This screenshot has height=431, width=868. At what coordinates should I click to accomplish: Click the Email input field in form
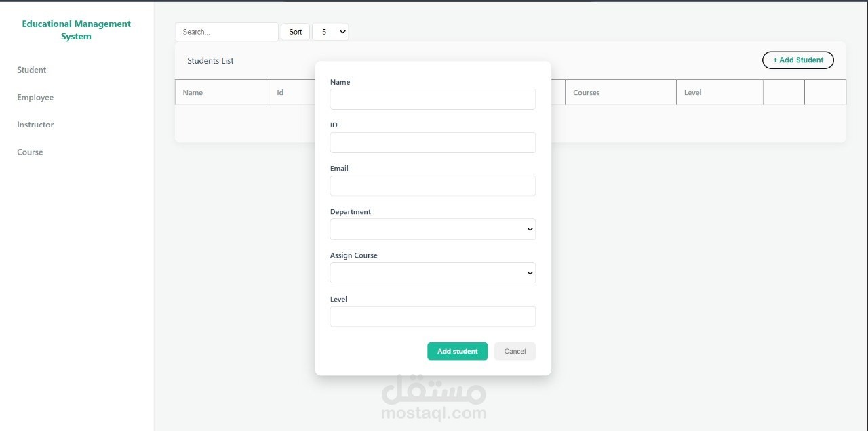pos(433,186)
